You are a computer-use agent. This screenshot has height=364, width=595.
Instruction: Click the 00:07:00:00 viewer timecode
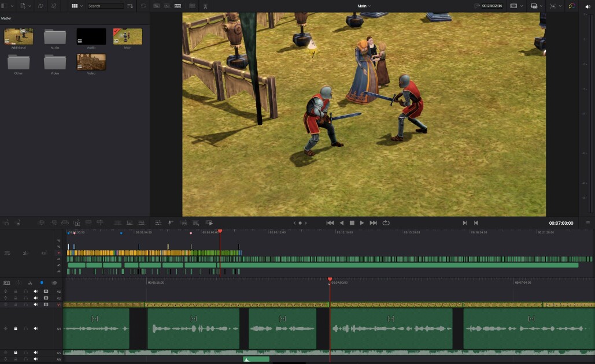pos(561,223)
